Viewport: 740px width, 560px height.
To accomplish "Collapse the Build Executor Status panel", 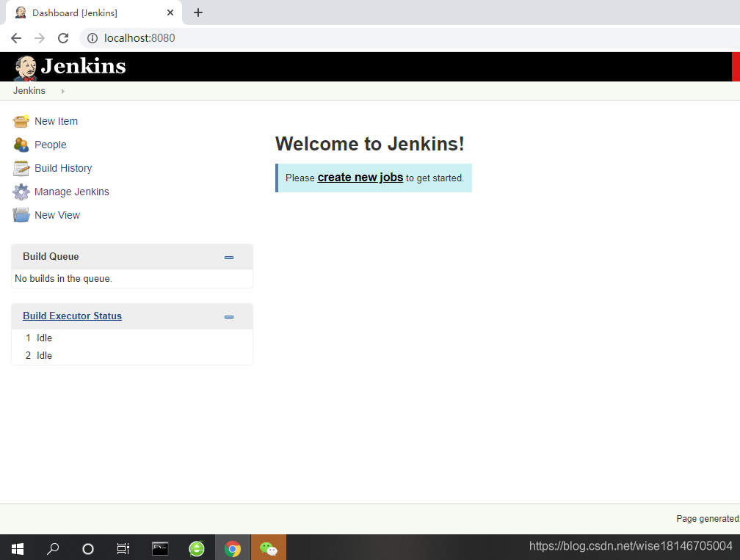I will (x=229, y=317).
